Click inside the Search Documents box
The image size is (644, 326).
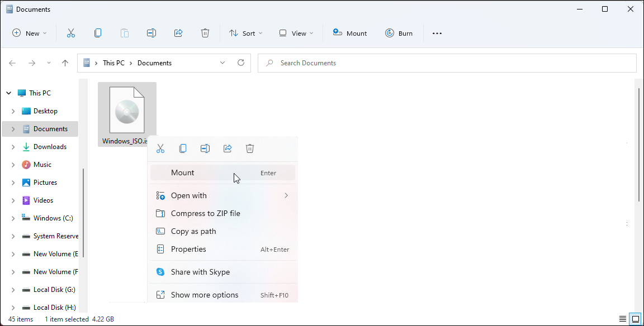click(x=335, y=63)
